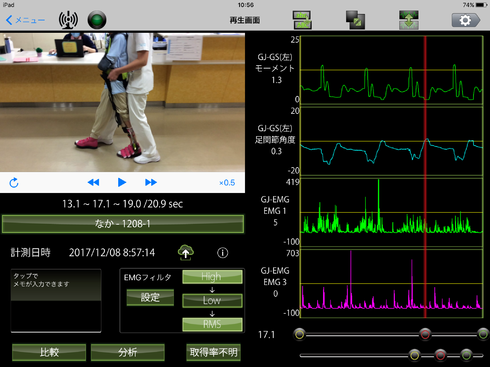Tap the GJ-GS(左) モーメント graph
This screenshot has height=367, width=490.
coord(392,70)
